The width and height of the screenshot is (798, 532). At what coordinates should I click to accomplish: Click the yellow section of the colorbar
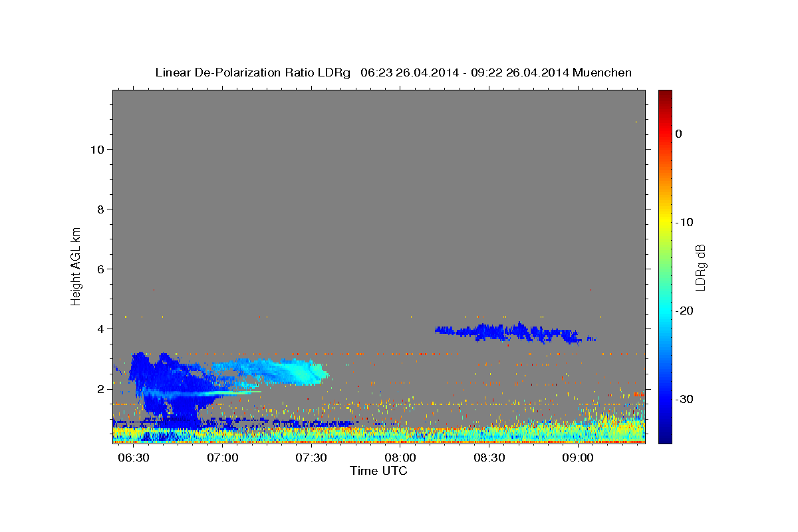pos(665,219)
